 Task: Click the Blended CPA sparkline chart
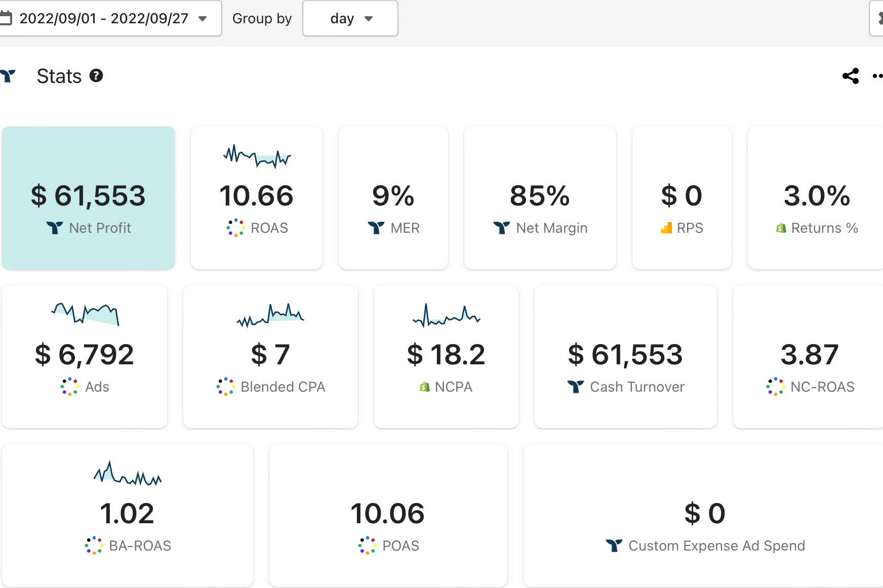tap(270, 315)
